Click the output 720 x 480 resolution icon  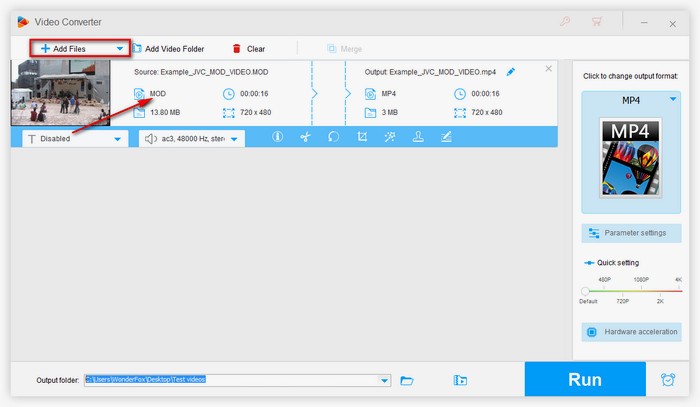click(460, 112)
